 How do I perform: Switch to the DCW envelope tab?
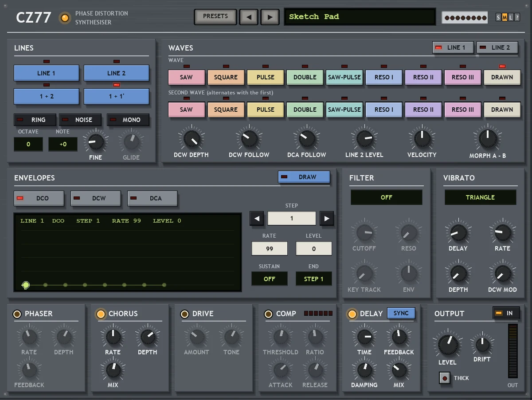point(96,198)
